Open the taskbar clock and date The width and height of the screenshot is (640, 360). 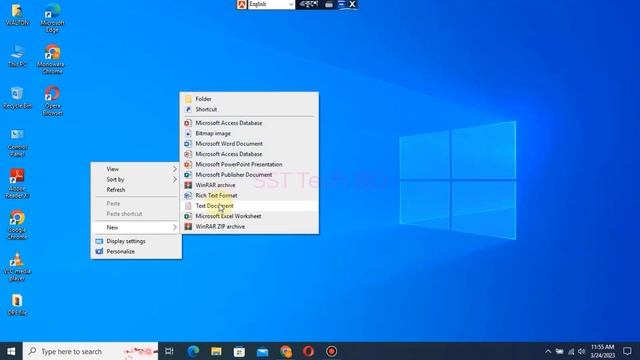[x=602, y=351]
